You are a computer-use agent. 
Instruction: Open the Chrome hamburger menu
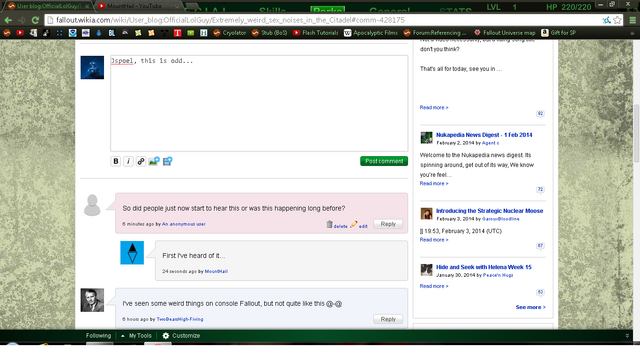pyautogui.click(x=632, y=20)
